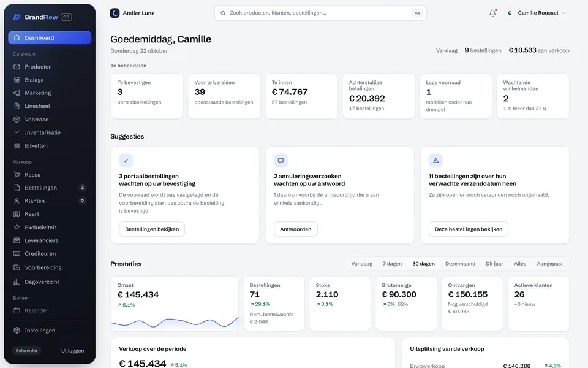Screen dimensions: 588x368
Task: Select the Deze maand period tab
Action: [x=460, y=264]
